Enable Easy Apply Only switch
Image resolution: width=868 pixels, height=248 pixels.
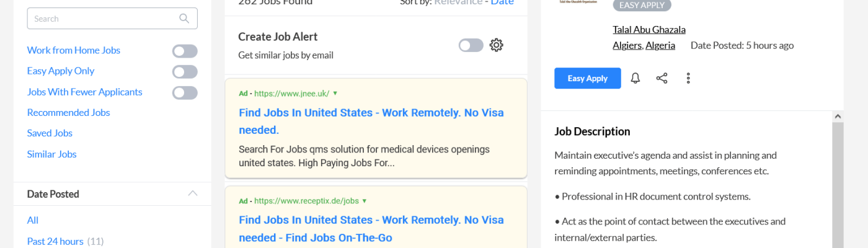coord(185,71)
